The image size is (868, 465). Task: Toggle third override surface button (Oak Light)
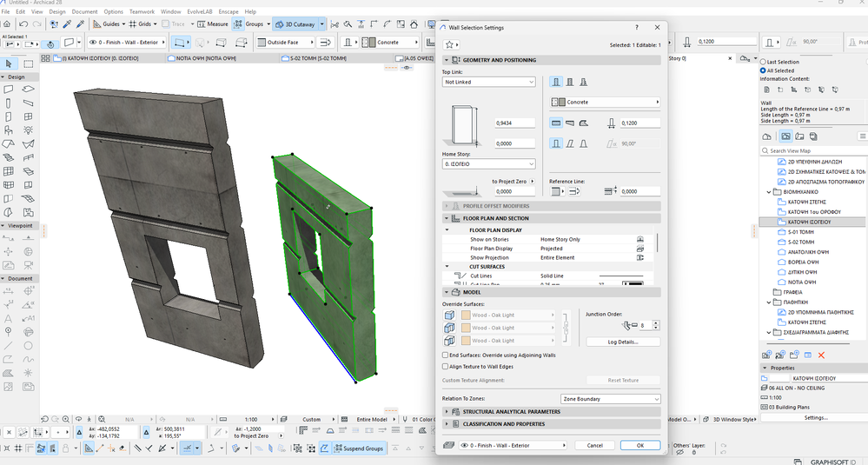point(449,341)
